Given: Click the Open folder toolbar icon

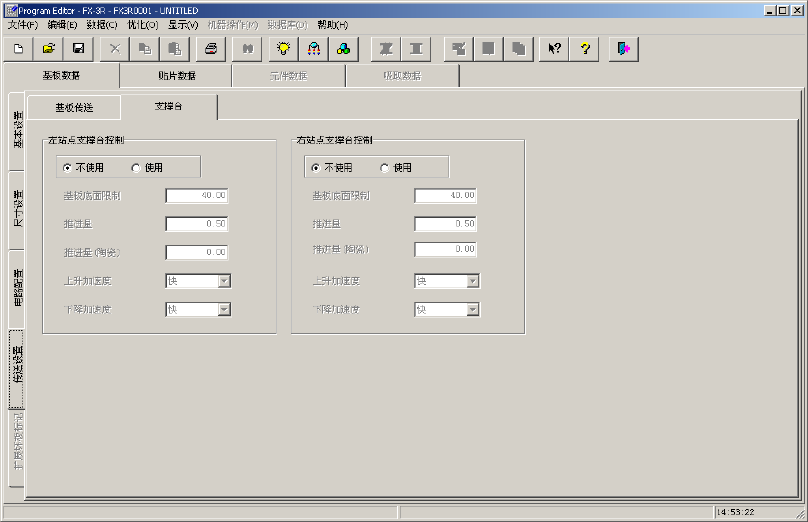Looking at the screenshot, I should pyautogui.click(x=48, y=48).
